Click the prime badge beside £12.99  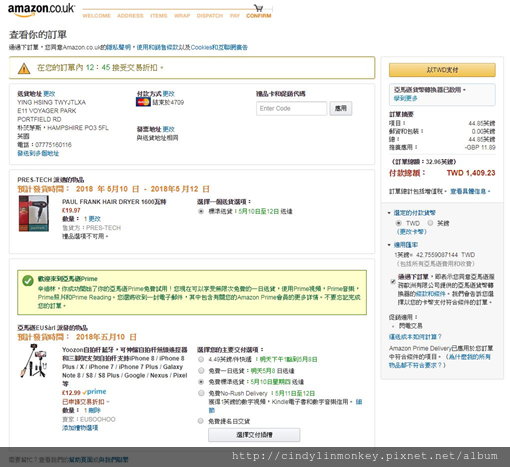(94, 392)
